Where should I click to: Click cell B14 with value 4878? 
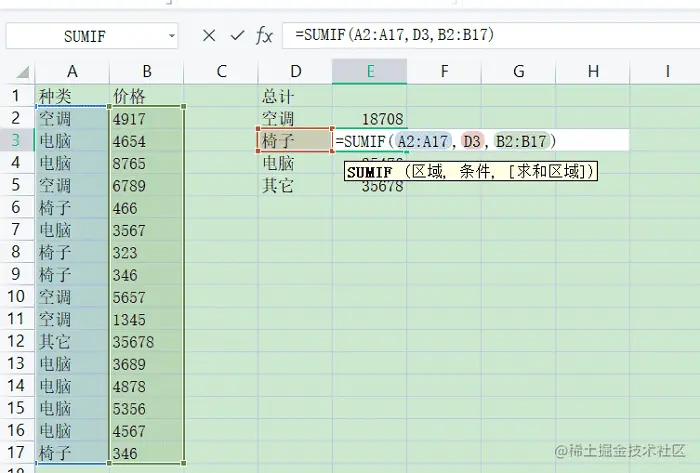[146, 386]
